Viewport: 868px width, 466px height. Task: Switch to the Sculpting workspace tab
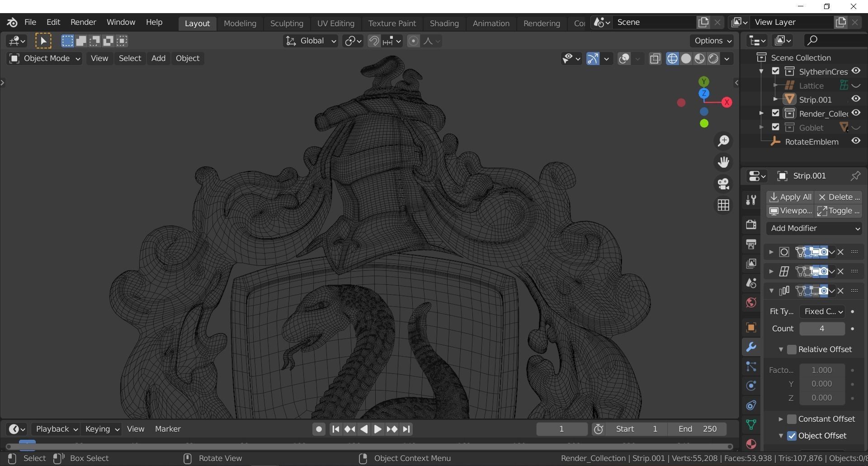pos(287,23)
